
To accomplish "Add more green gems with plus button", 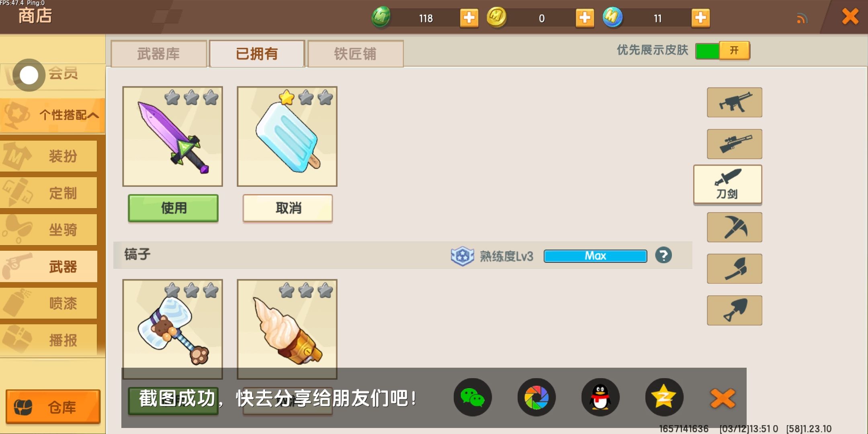I will tap(469, 18).
